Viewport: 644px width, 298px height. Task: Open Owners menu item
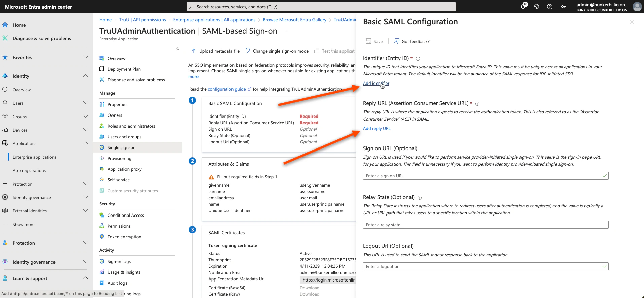(115, 115)
